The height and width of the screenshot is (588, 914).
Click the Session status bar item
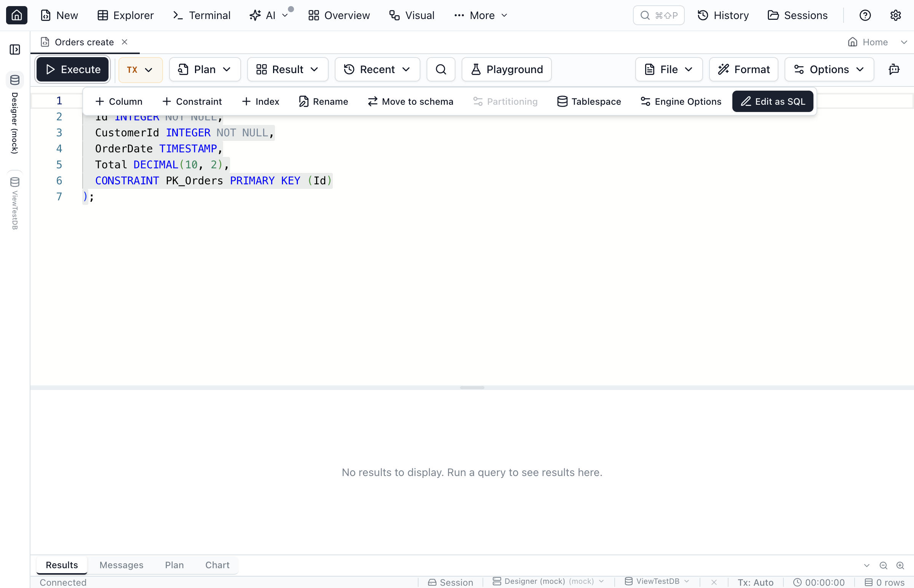point(451,583)
